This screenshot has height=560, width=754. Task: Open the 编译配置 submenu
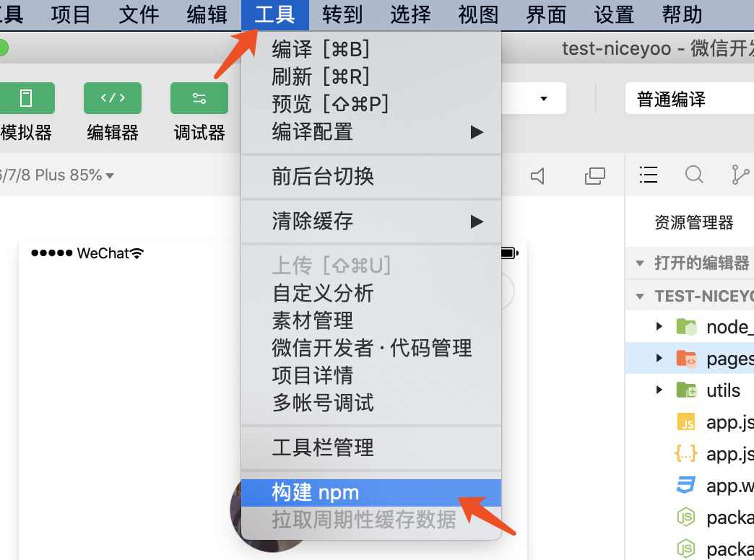[371, 132]
